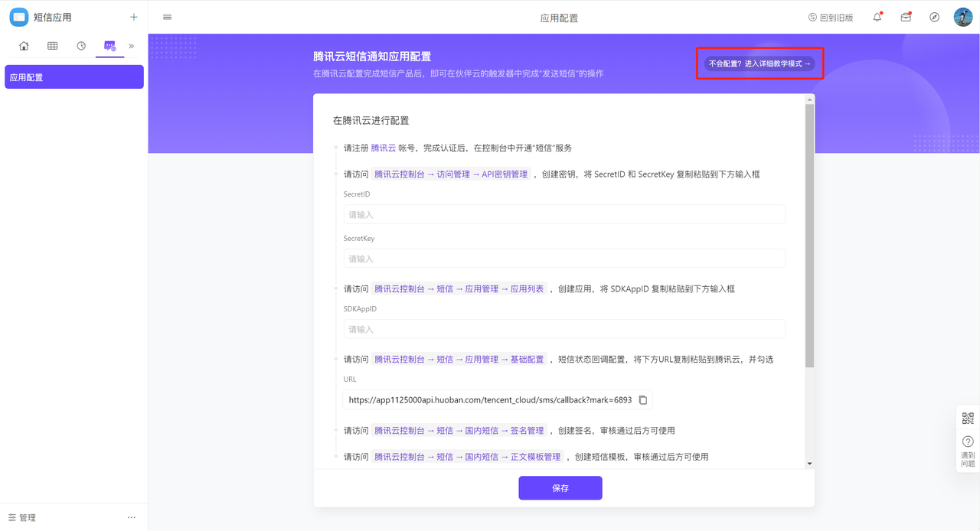The height and width of the screenshot is (531, 980).
Task: Open the 基础配置 console link
Action: coord(459,360)
